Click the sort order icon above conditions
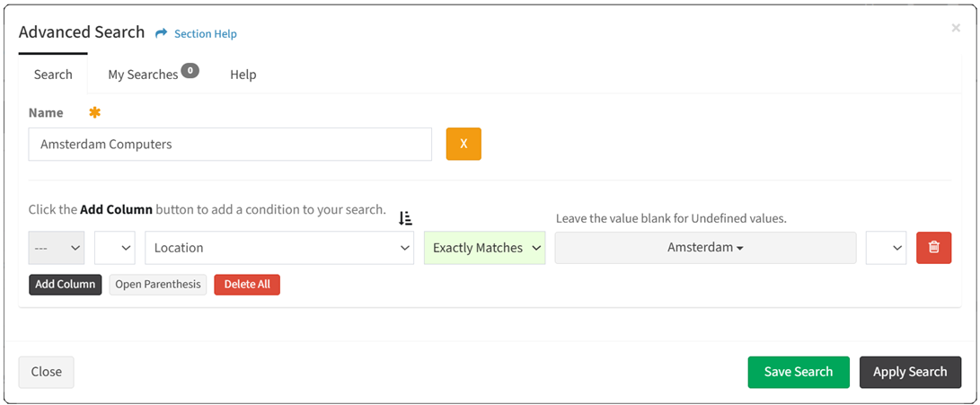980x405 pixels. (405, 217)
